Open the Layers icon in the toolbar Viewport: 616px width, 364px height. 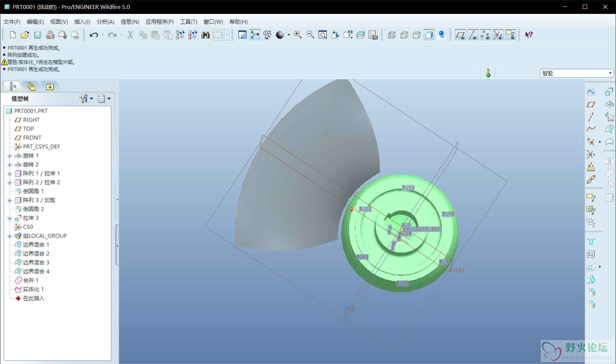point(361,35)
